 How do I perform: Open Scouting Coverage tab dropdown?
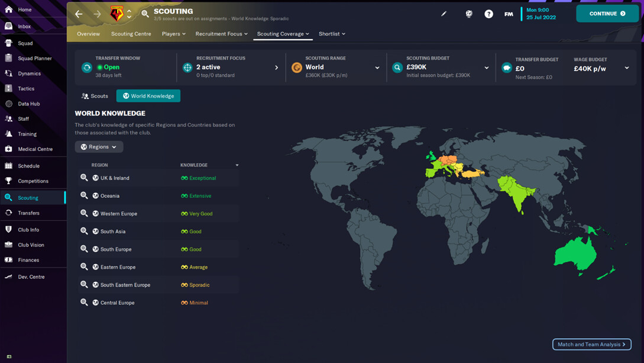point(283,34)
